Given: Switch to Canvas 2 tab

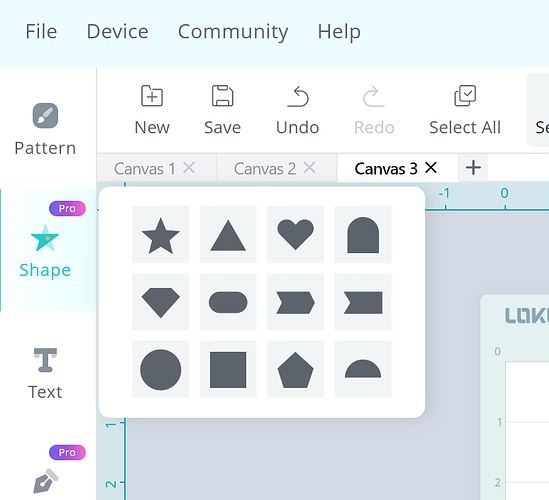Looking at the screenshot, I should tap(265, 169).
